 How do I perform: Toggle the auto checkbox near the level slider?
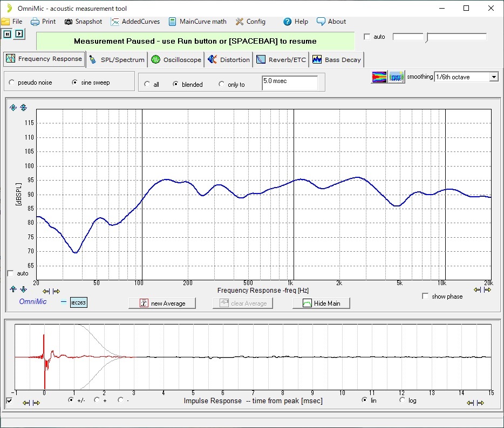point(367,37)
